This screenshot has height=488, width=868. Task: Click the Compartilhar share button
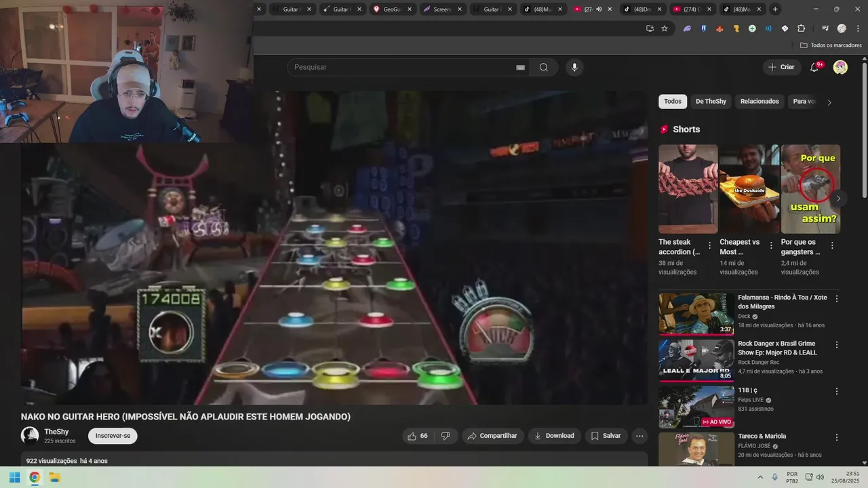[x=492, y=436]
